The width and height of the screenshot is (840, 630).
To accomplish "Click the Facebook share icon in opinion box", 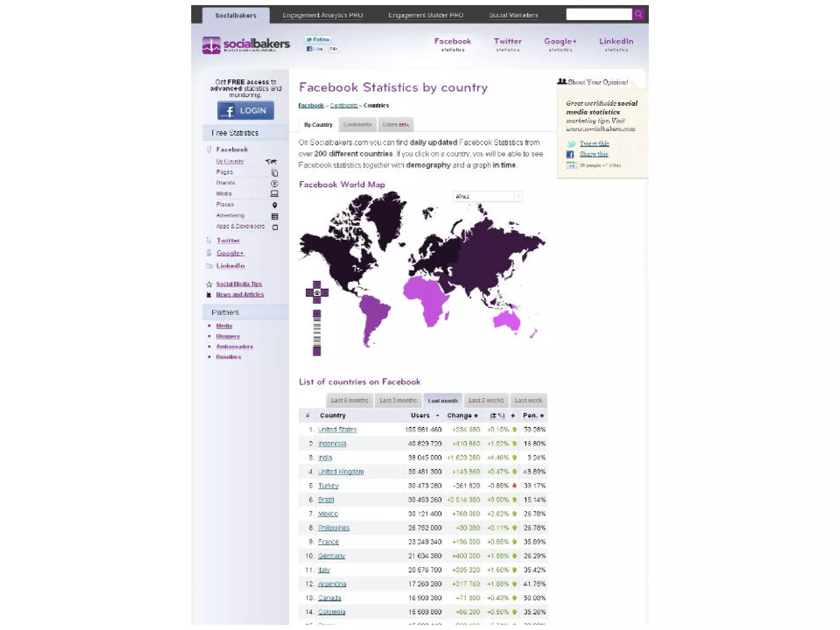I will tap(570, 154).
